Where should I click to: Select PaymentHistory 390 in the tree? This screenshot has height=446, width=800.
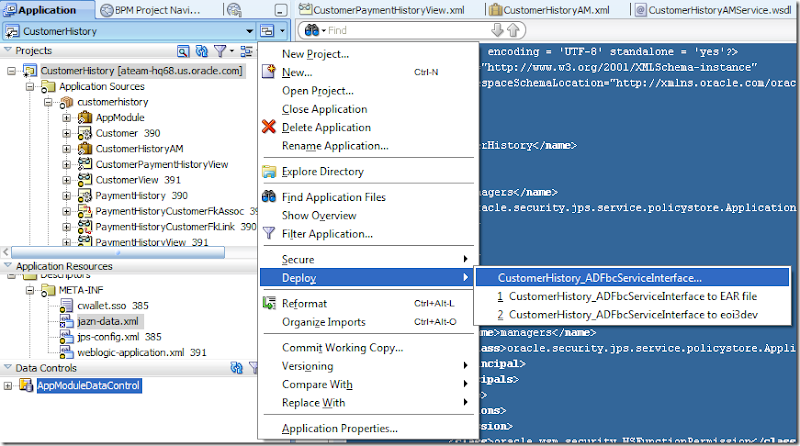pos(141,196)
